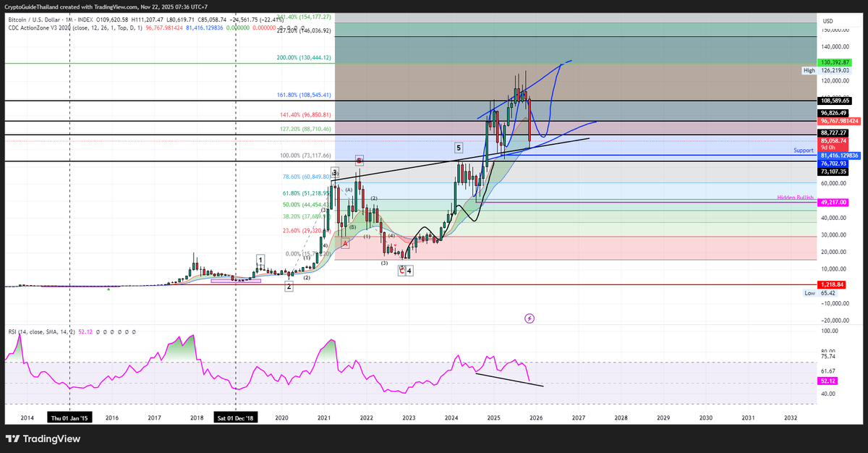Select the wave label 3 box
868x453 pixels.
(334, 172)
